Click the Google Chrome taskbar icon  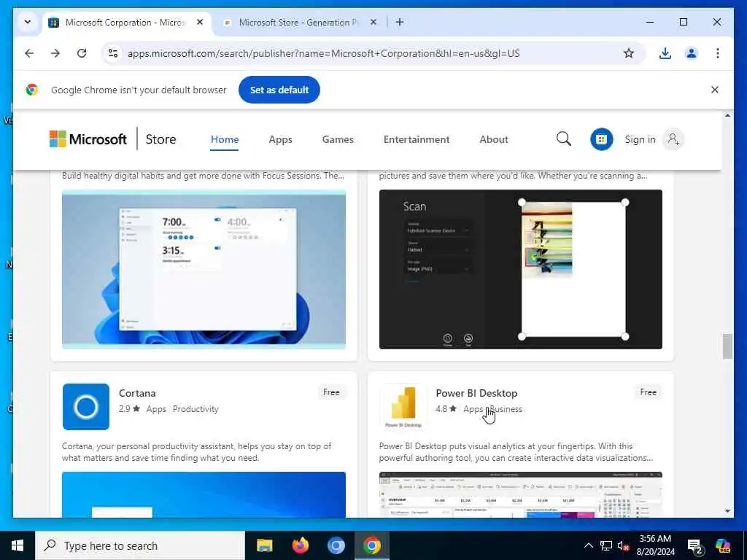pyautogui.click(x=371, y=545)
